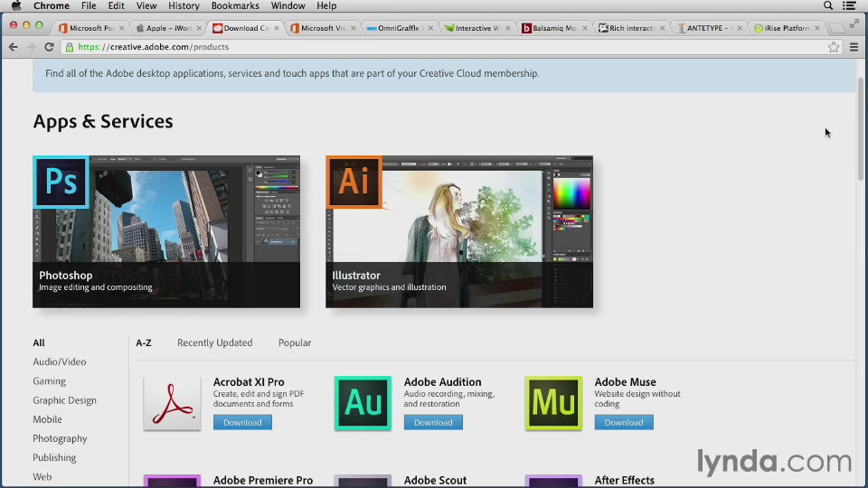The width and height of the screenshot is (868, 488).
Task: Open the Illustrator featured banner
Action: tap(459, 231)
